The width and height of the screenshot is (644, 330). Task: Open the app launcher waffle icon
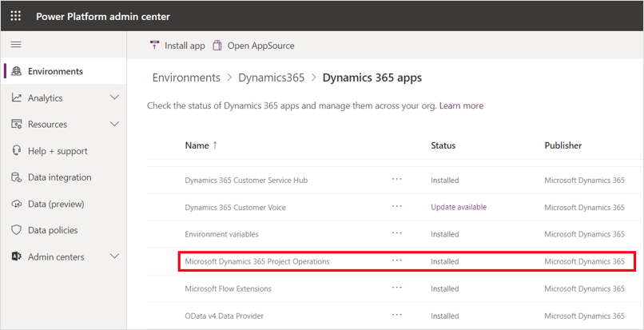coord(16,16)
